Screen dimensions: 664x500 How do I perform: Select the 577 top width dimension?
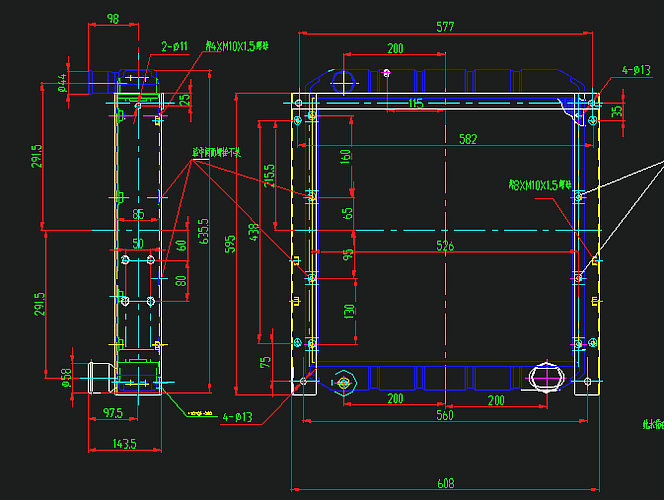tap(444, 27)
